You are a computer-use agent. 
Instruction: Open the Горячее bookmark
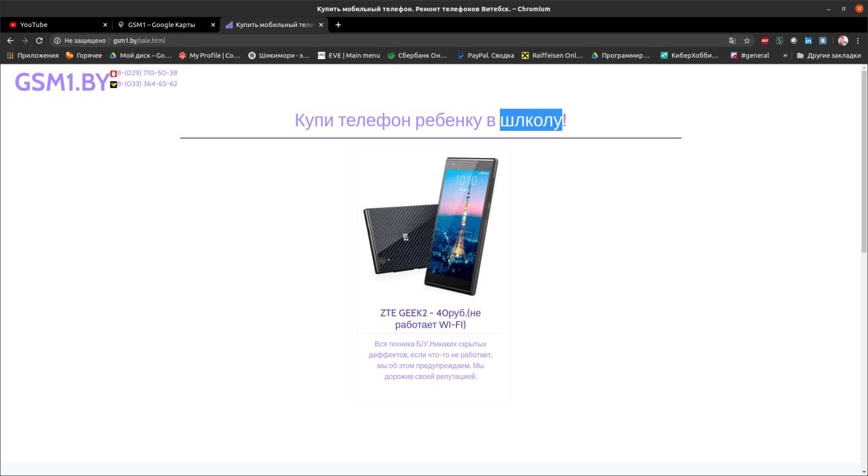click(83, 56)
